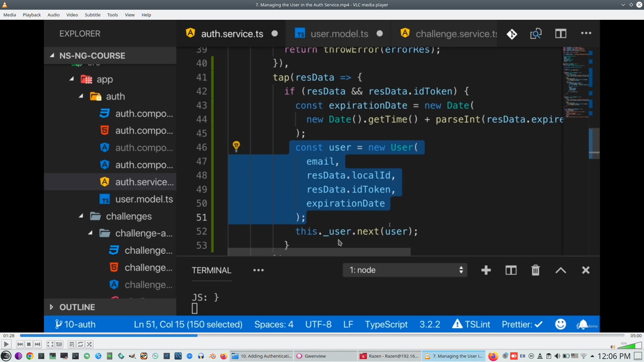Toggle VLC fullscreen mode
This screenshot has height=362, width=644.
point(50,344)
